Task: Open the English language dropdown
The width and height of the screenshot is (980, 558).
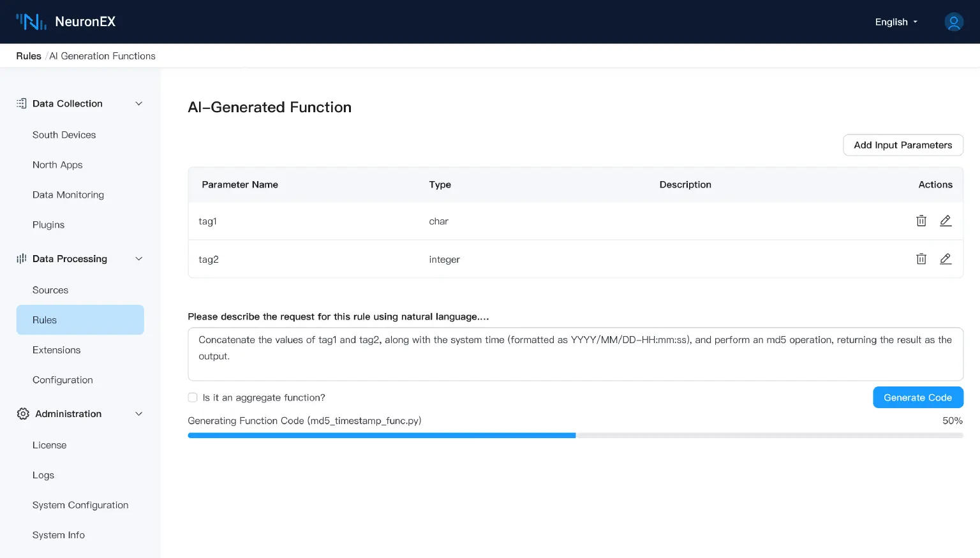Action: click(896, 22)
